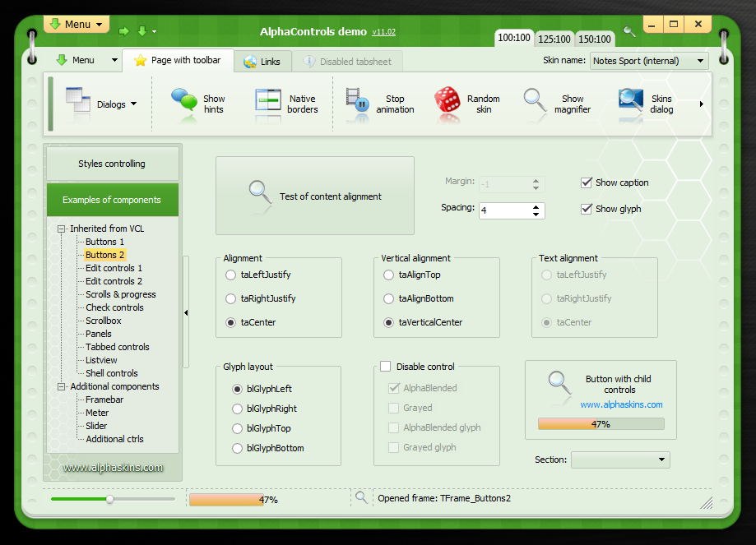Toggle the Show glyph checkbox
This screenshot has width=756, height=545.
click(587, 209)
